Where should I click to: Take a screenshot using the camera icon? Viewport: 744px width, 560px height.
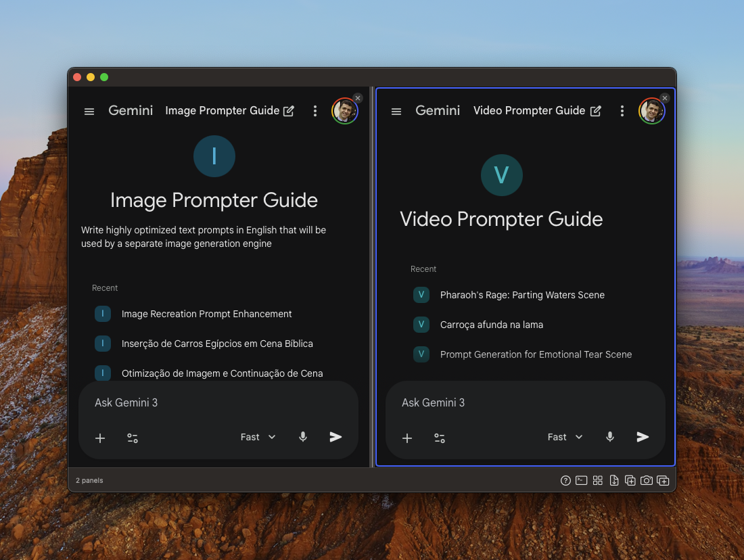pyautogui.click(x=646, y=480)
